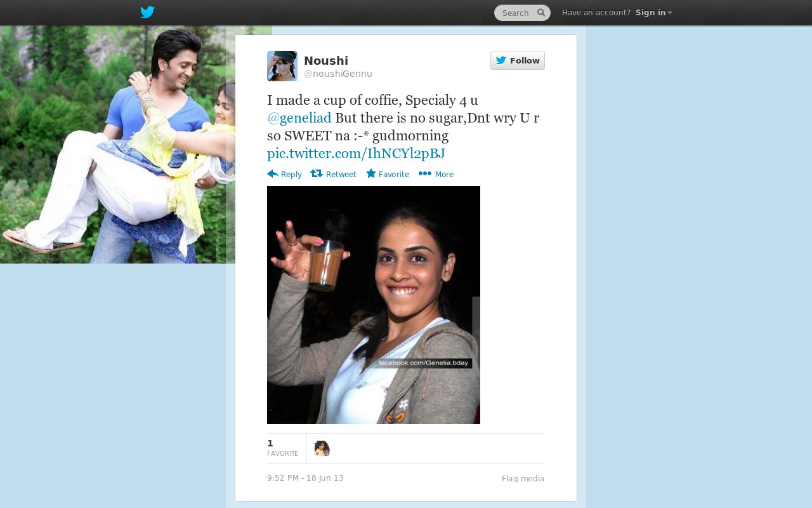Click the Sign in text
Screen dimensions: 812x508
(x=651, y=13)
